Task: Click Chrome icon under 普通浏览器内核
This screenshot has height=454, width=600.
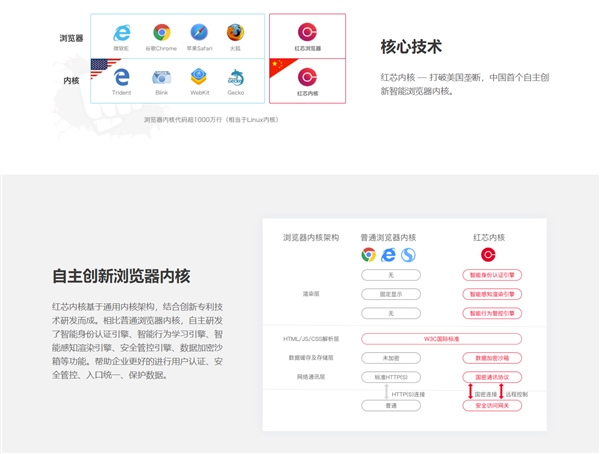Action: click(x=368, y=255)
